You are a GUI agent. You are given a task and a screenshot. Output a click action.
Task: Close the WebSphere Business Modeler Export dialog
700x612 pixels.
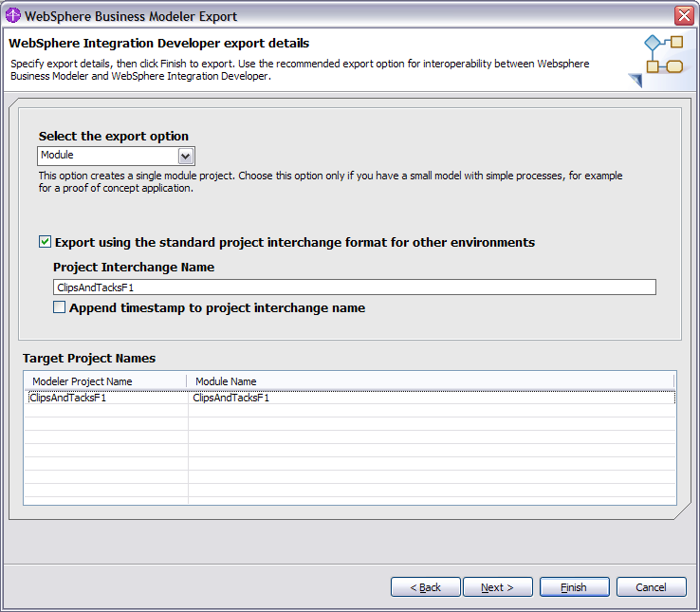point(683,15)
